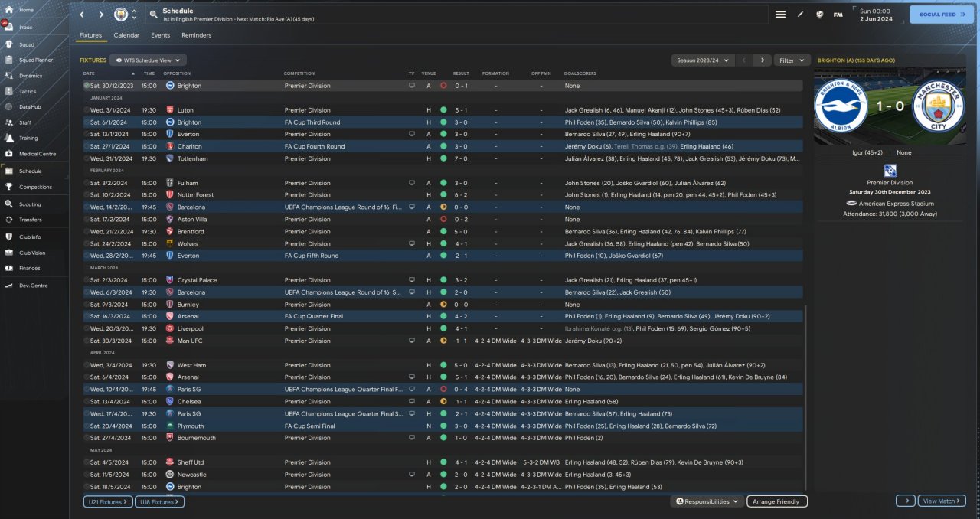980x519 pixels.
Task: Click the U21 Fixtures button
Action: click(107, 501)
